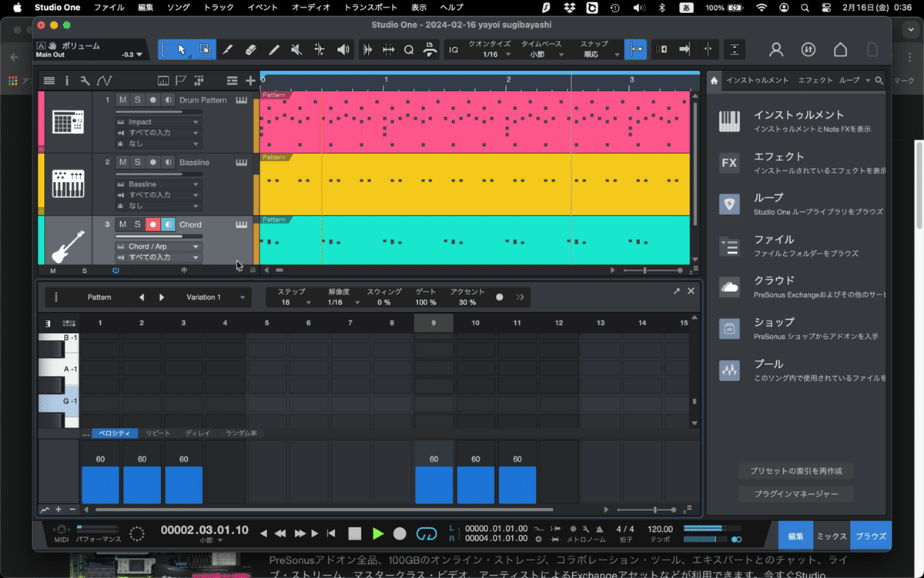Solo the Bassline track

[137, 163]
